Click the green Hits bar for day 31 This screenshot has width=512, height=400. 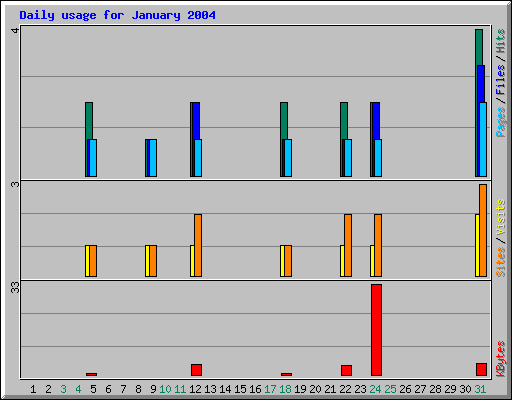(479, 47)
